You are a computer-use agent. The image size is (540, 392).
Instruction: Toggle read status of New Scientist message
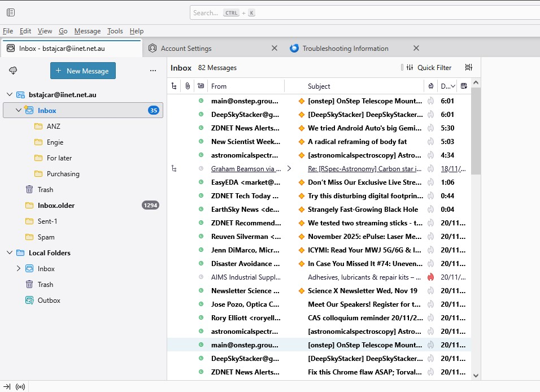[201, 142]
